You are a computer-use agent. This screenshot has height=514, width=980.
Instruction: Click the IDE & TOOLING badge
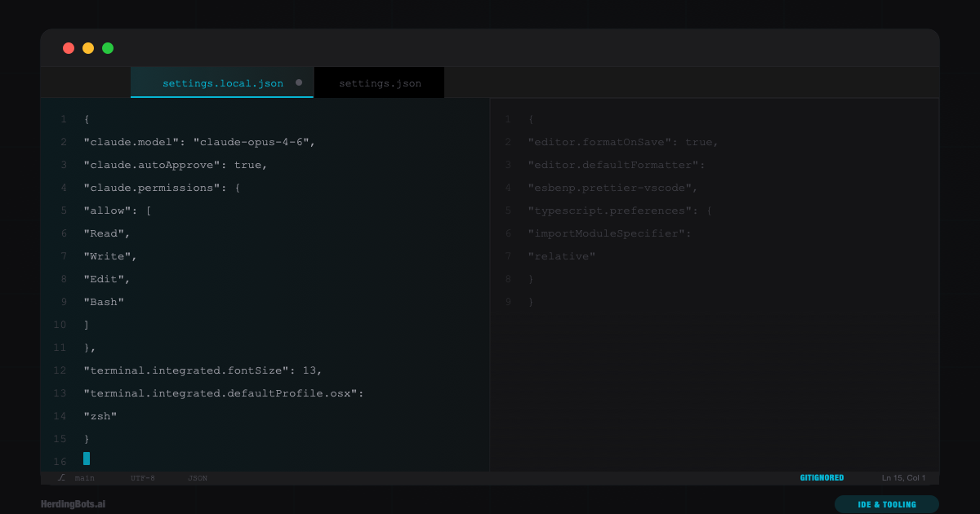(887, 504)
